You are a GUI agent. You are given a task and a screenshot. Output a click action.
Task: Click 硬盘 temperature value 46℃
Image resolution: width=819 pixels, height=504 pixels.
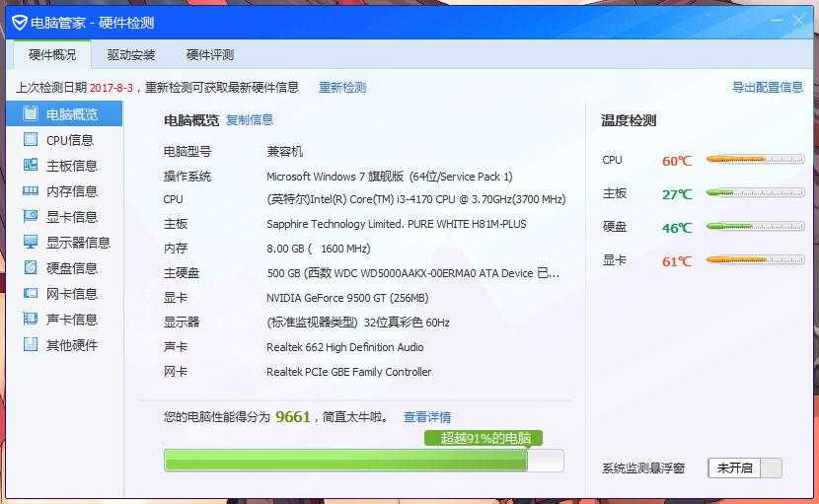677,228
